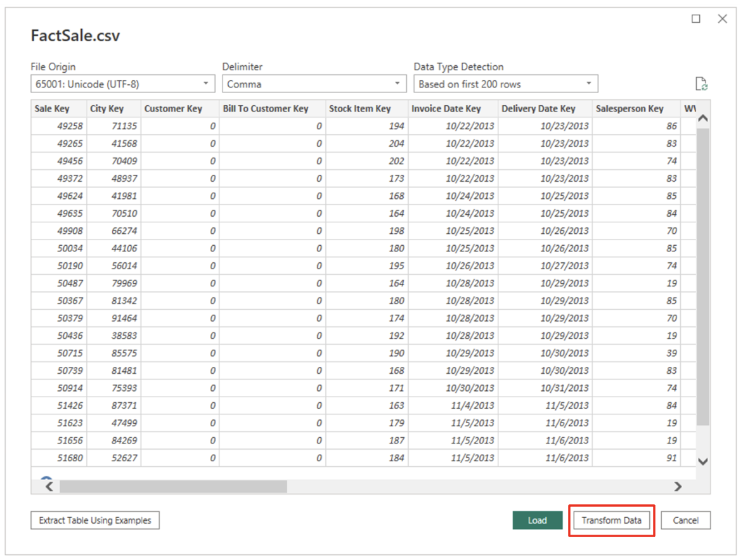743x560 pixels.
Task: Click Sale Key cell 51656
Action: tap(59, 441)
